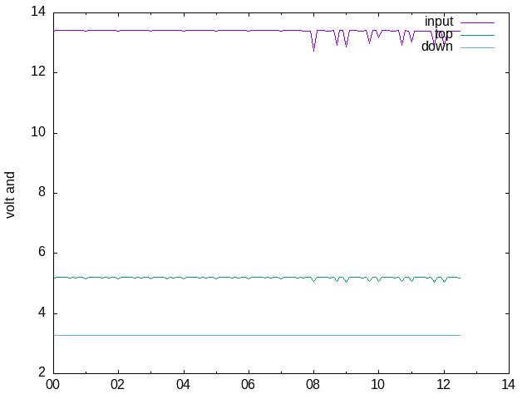Click the x-axis tick label 08

coord(313,385)
